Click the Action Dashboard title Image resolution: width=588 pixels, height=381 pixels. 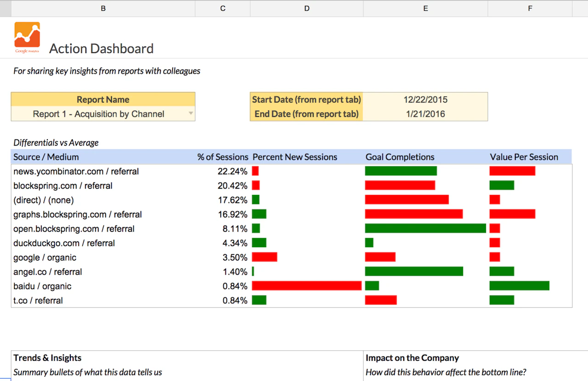coord(102,48)
